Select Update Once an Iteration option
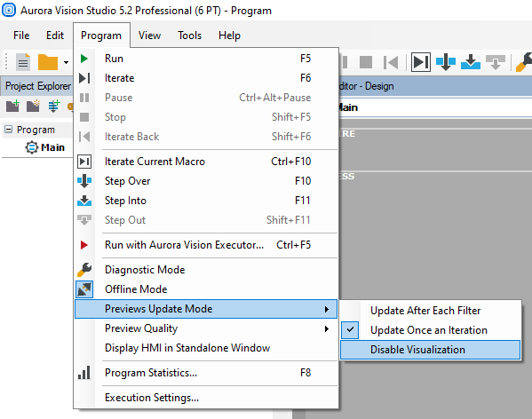 click(429, 330)
